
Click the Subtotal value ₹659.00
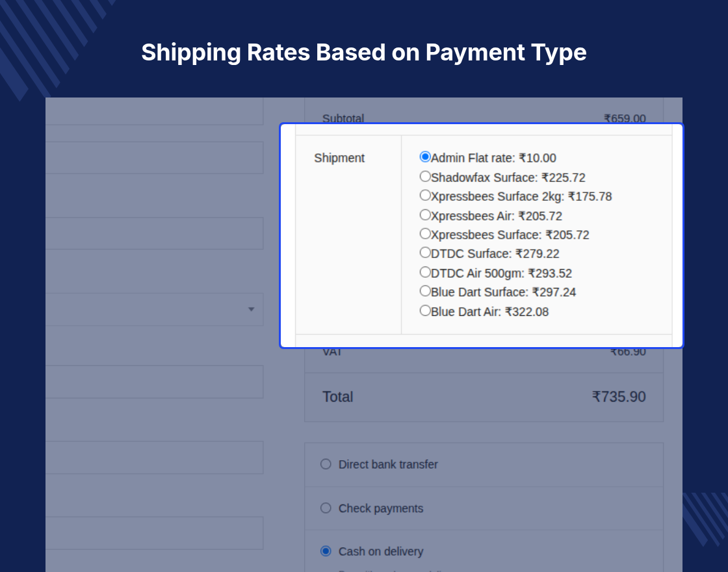coord(625,118)
